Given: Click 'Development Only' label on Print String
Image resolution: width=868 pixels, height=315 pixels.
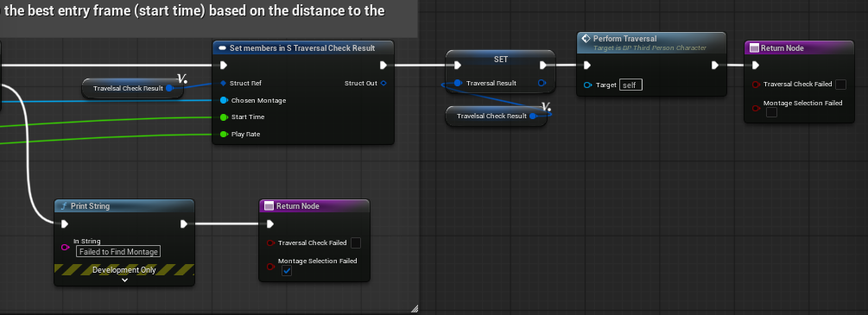Looking at the screenshot, I should (x=124, y=270).
